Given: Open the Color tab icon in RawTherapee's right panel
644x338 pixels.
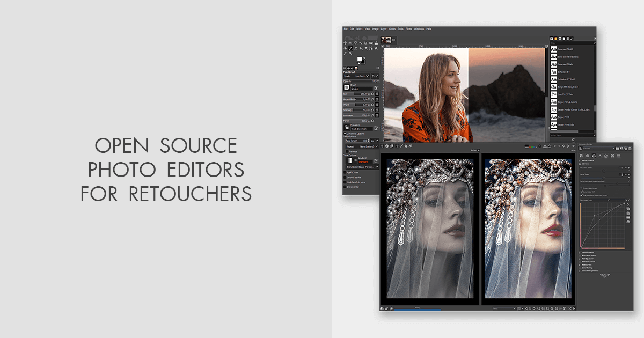Looking at the screenshot, I should coord(594,156).
